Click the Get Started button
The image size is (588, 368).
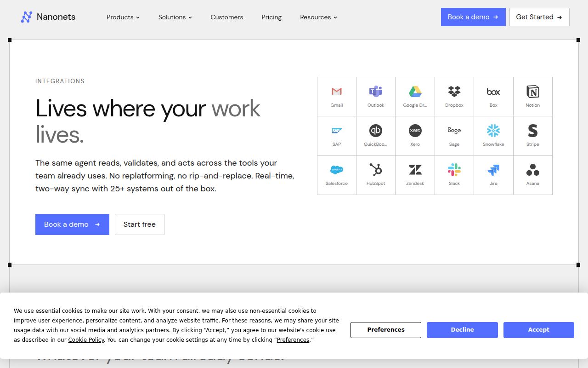coord(539,17)
